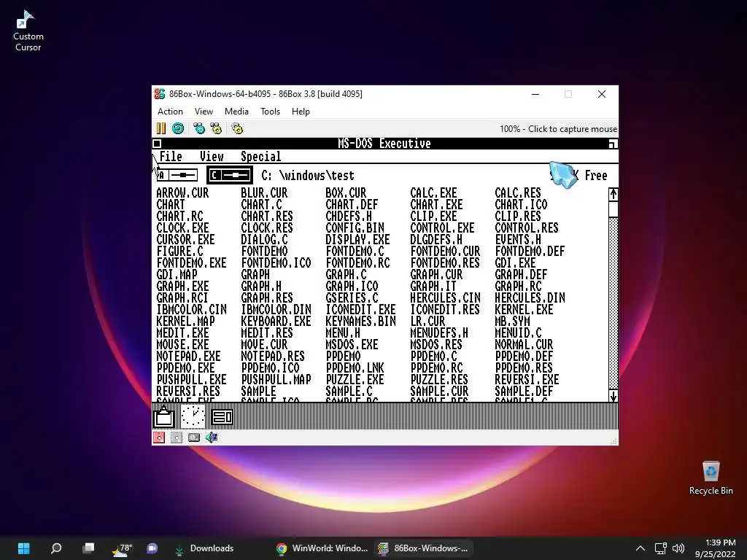Viewport: 747px width, 560px height.
Task: Select the file KERNEL.EXE
Action: pos(524,309)
